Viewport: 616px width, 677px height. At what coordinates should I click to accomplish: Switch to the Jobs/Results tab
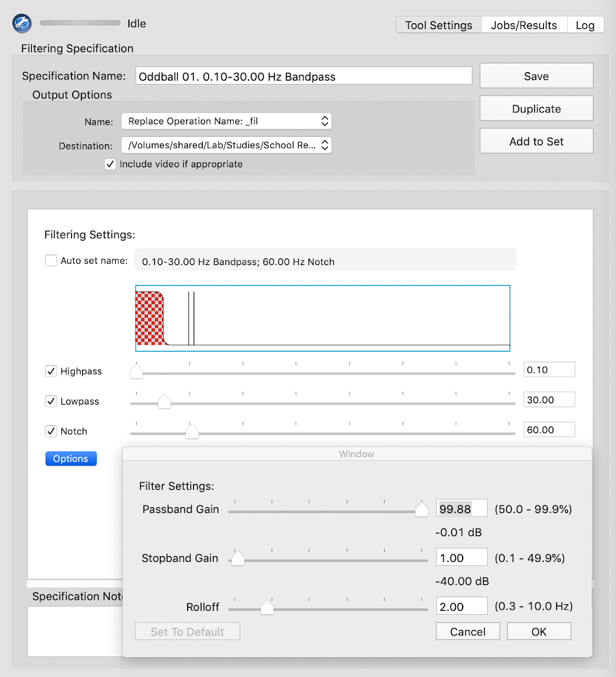[523, 25]
